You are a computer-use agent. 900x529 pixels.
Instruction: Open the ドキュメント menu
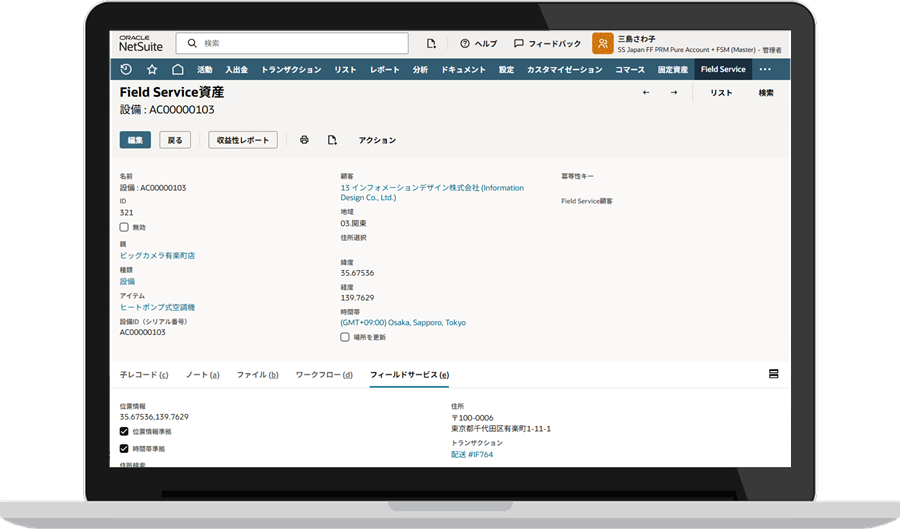(x=463, y=69)
